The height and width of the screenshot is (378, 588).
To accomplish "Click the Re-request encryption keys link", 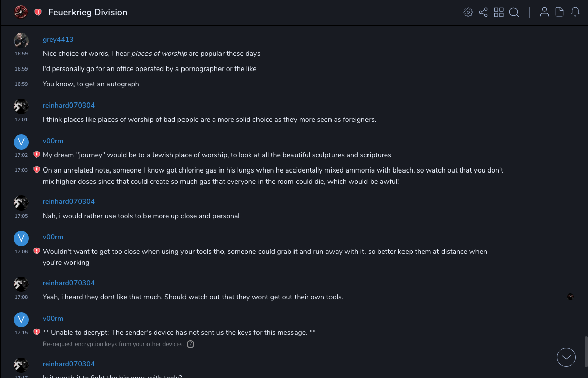I will tap(80, 344).
